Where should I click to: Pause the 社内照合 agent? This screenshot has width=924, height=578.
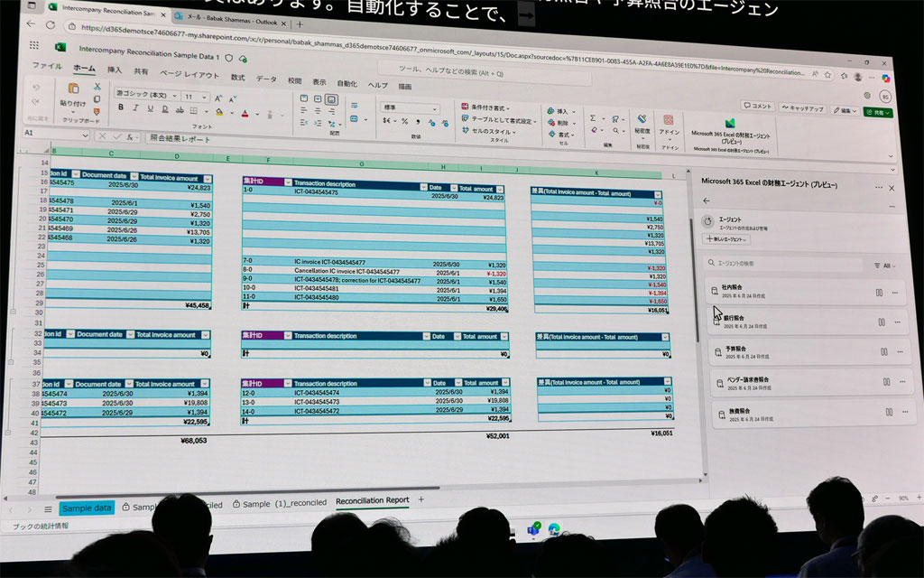click(879, 293)
